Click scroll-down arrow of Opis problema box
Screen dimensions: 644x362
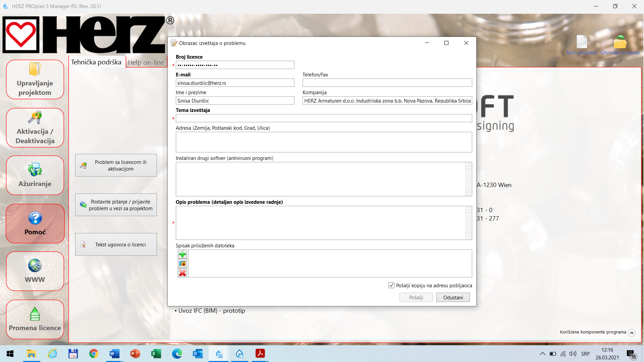click(468, 236)
